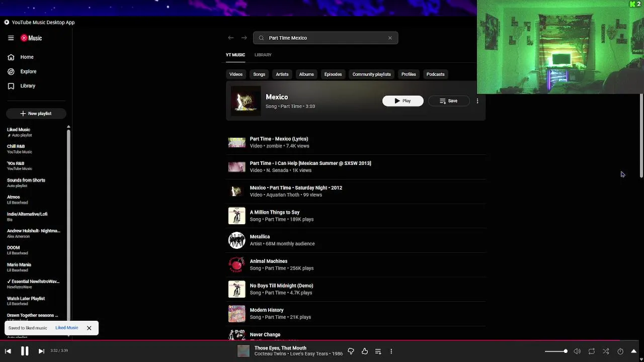644x362 pixels.
Task: Play the Mexico top result
Action: click(x=403, y=101)
